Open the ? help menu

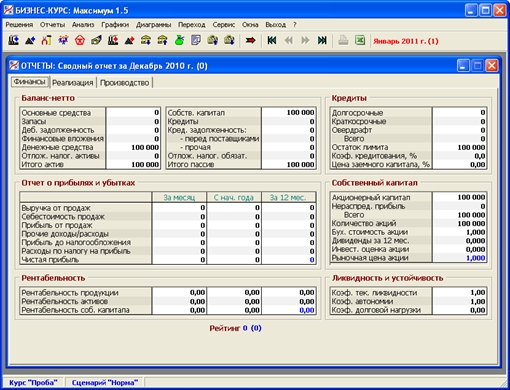(295, 25)
